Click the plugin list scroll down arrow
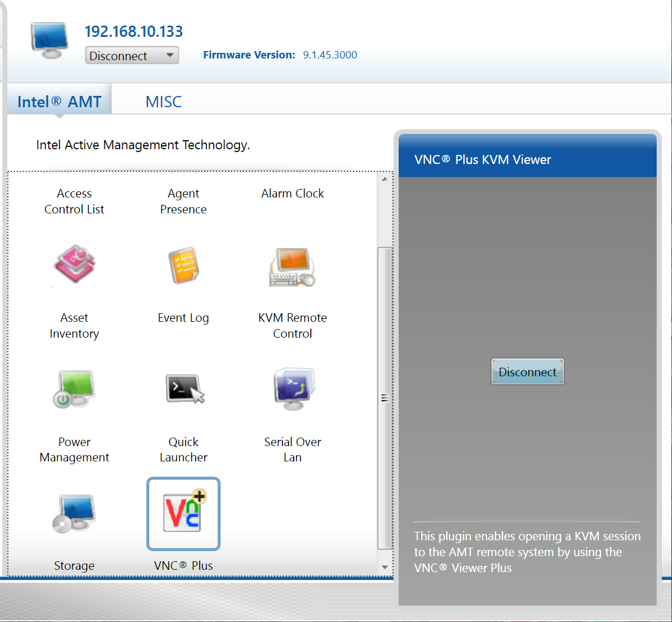 [385, 567]
